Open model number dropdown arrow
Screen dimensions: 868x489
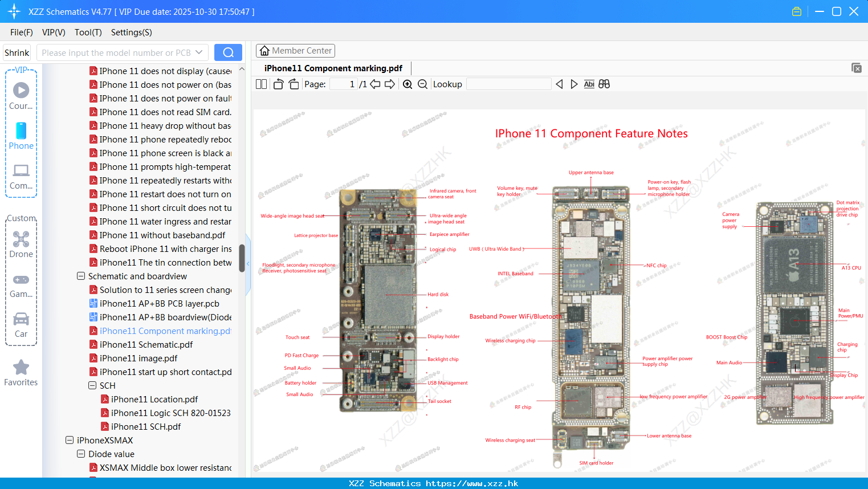pyautogui.click(x=199, y=52)
